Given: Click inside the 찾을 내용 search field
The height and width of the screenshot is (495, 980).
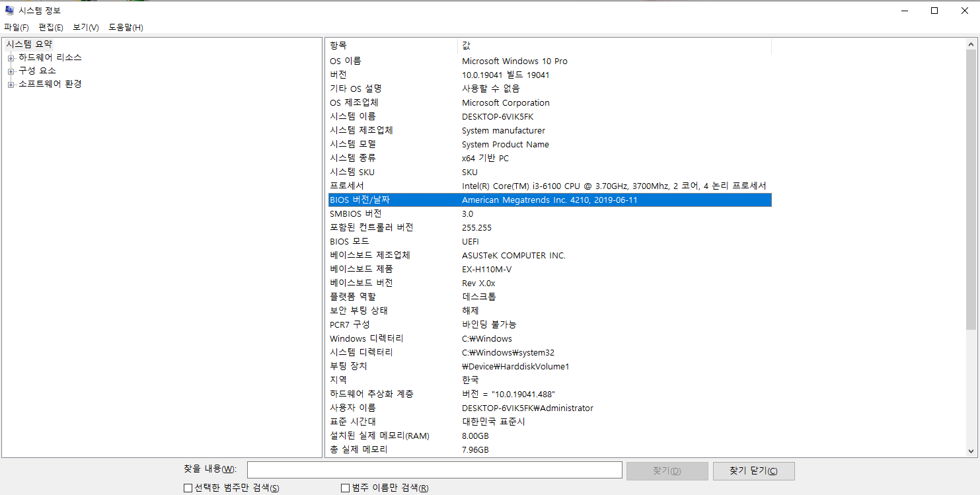Looking at the screenshot, I should point(433,470).
